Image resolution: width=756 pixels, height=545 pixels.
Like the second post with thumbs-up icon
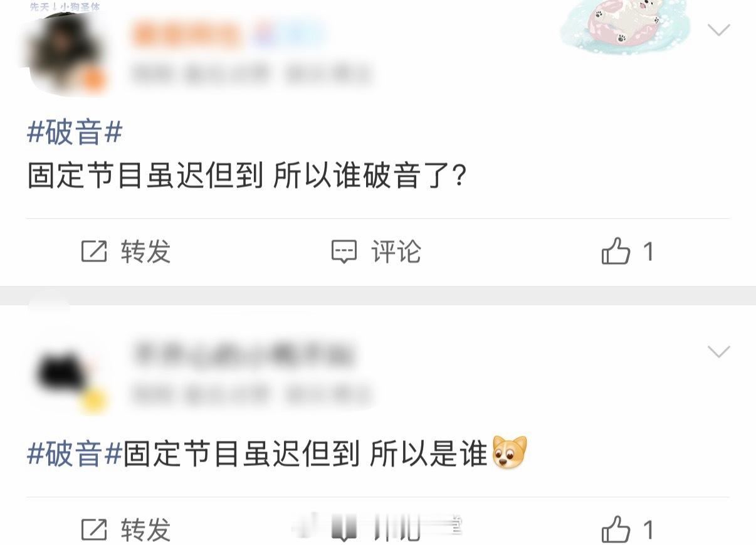click(616, 530)
